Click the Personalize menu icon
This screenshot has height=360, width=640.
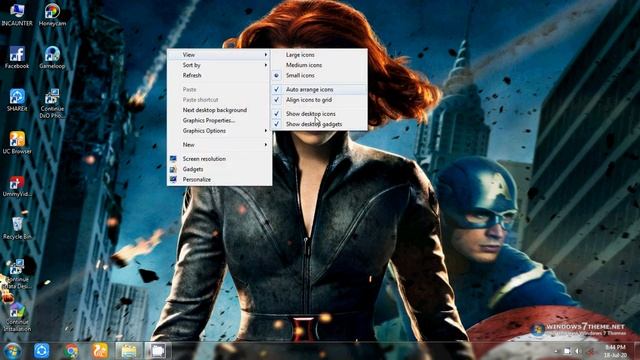(173, 179)
